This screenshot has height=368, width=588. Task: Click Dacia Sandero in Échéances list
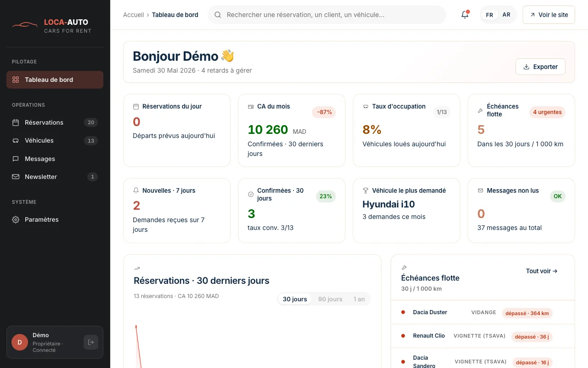(424, 362)
